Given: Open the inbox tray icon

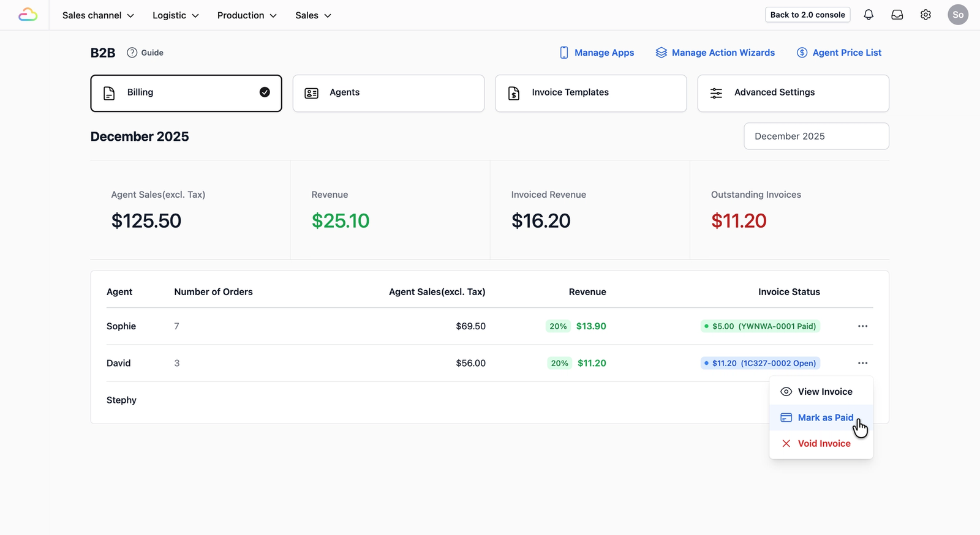Looking at the screenshot, I should click(897, 15).
